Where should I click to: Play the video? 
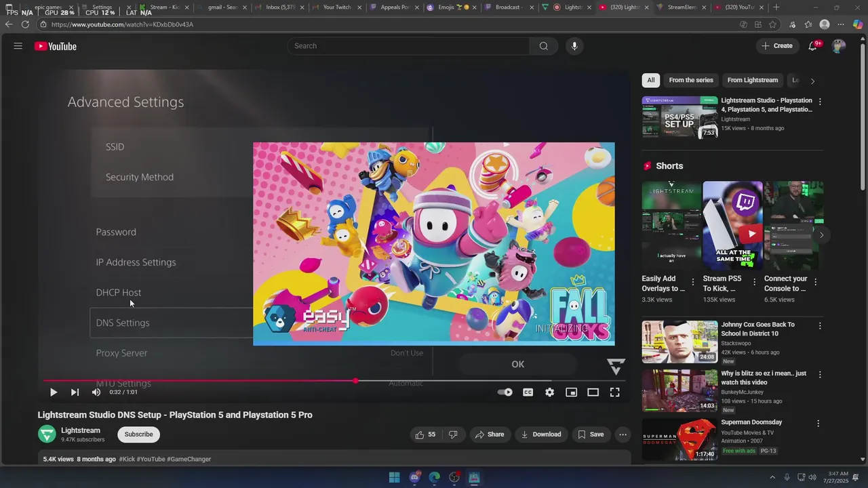[53, 392]
